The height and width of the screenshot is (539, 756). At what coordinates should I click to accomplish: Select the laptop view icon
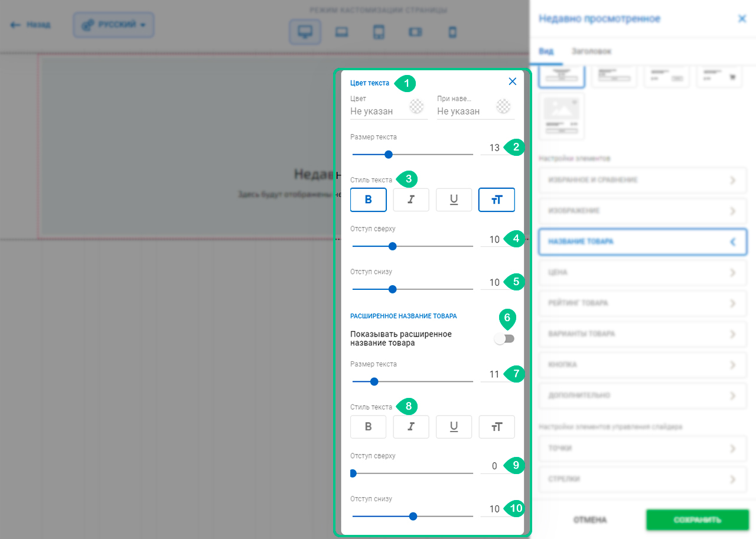point(341,32)
